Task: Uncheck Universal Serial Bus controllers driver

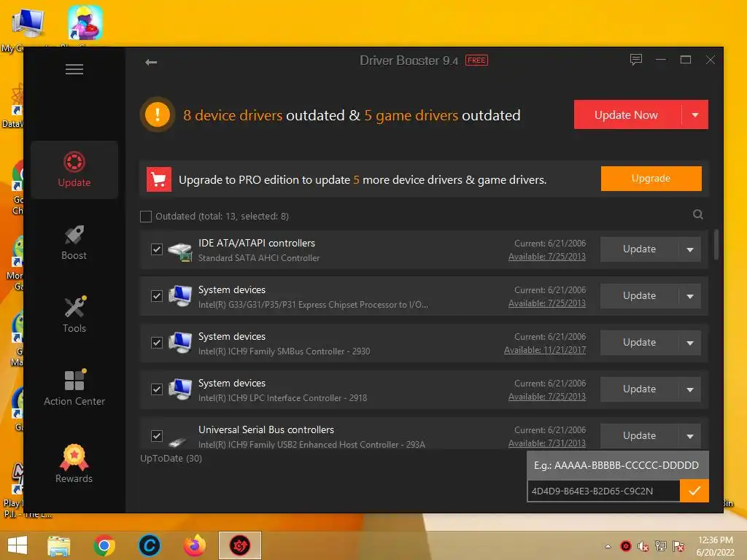Action: (156, 436)
